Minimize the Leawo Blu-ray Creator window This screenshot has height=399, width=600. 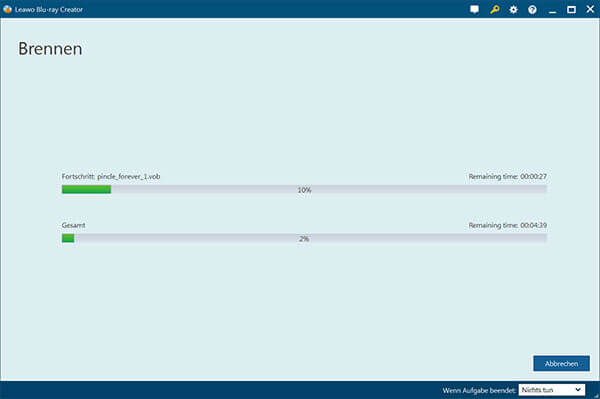(552, 10)
